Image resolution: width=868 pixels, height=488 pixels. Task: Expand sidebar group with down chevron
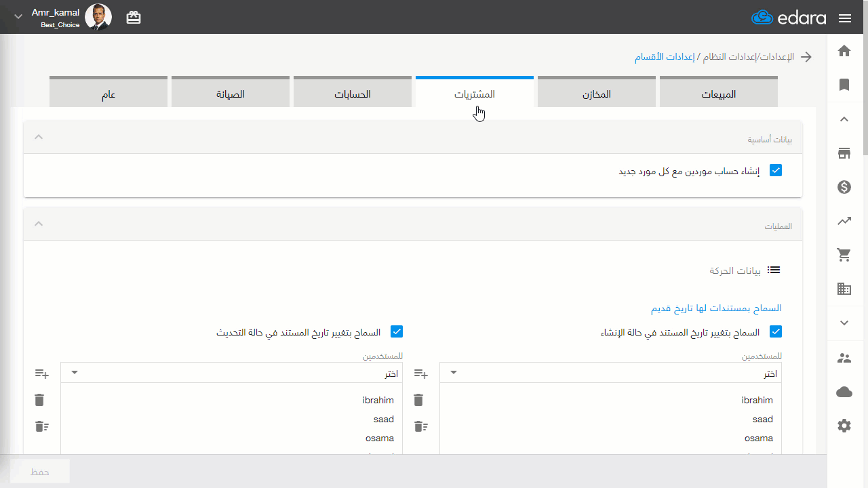point(844,323)
